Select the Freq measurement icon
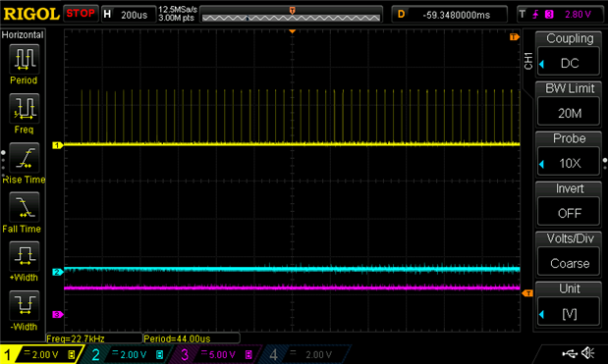The width and height of the screenshot is (608, 364). [24, 108]
